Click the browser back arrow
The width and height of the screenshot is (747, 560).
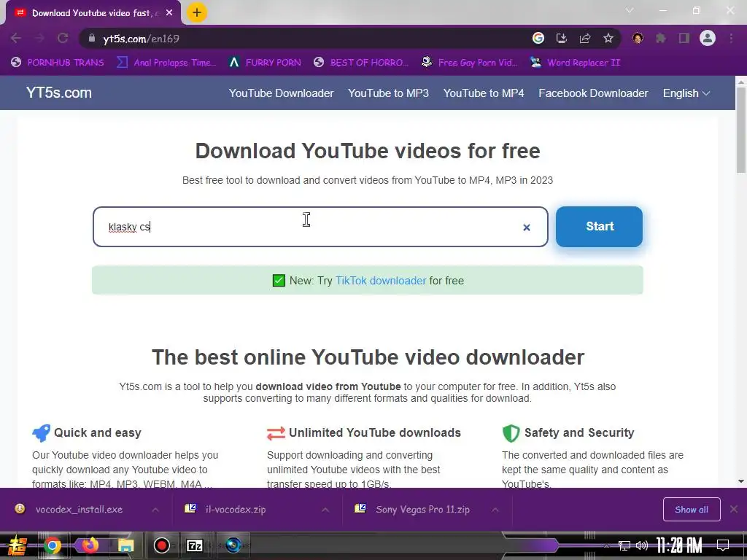pyautogui.click(x=16, y=38)
